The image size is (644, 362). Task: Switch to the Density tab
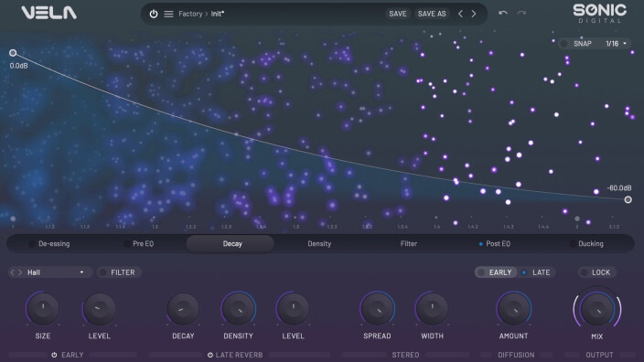(319, 244)
